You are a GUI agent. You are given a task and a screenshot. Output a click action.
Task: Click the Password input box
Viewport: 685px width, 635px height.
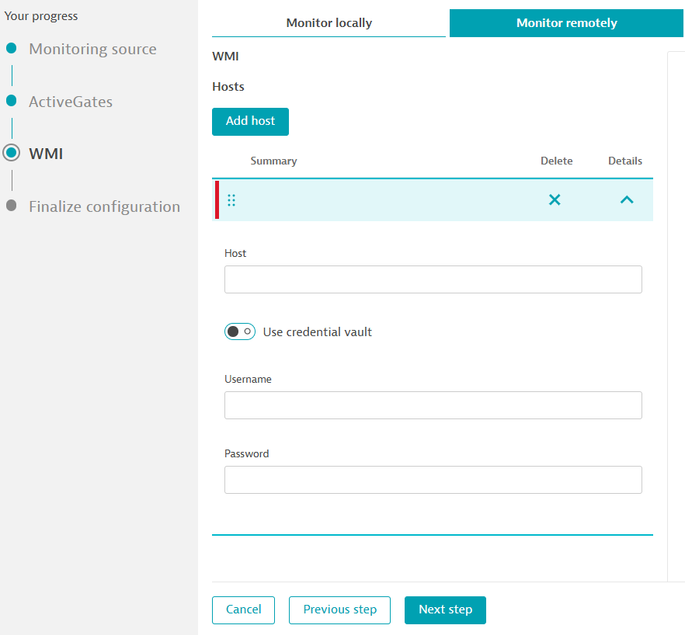432,480
